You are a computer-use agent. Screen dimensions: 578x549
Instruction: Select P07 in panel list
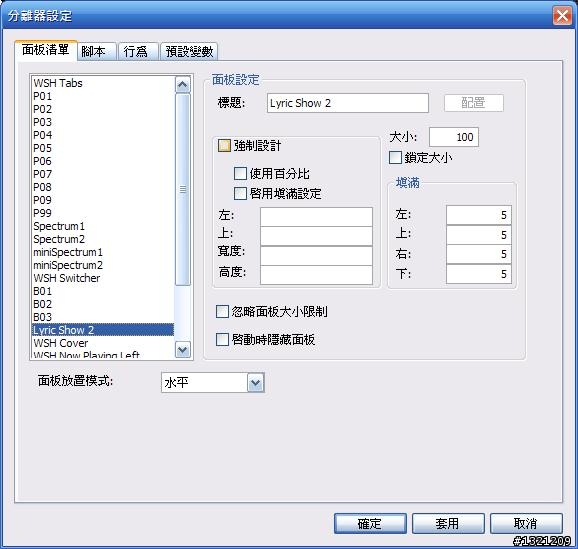[x=103, y=174]
